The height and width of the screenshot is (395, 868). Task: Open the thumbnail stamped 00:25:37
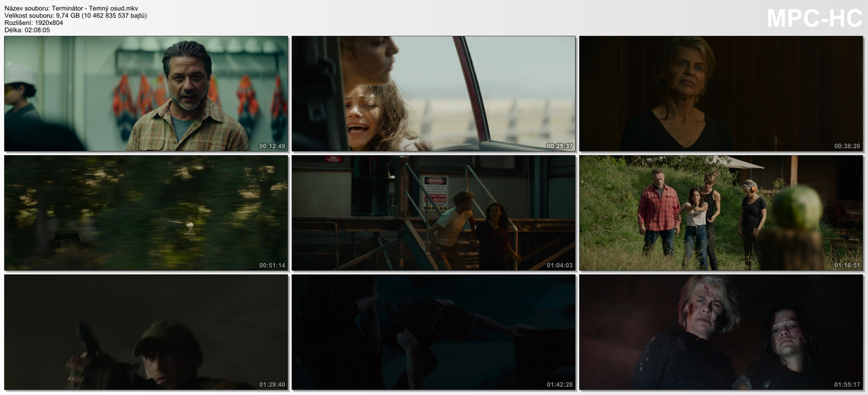433,93
